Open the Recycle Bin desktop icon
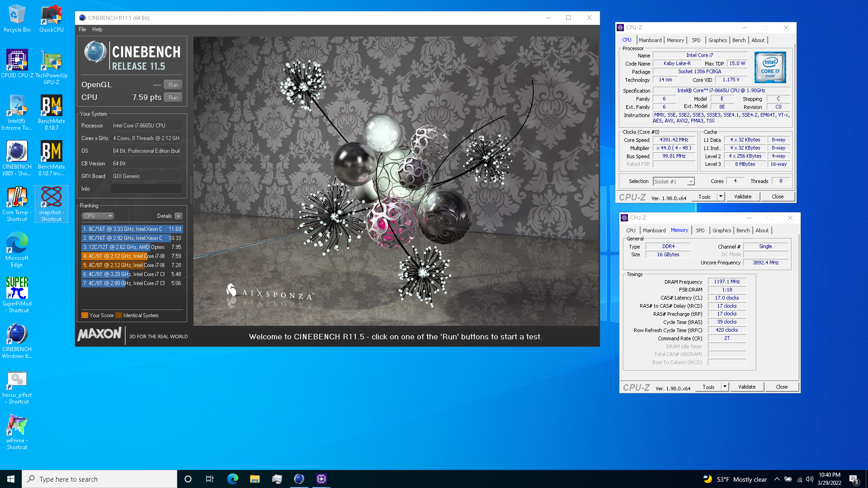 tap(17, 19)
